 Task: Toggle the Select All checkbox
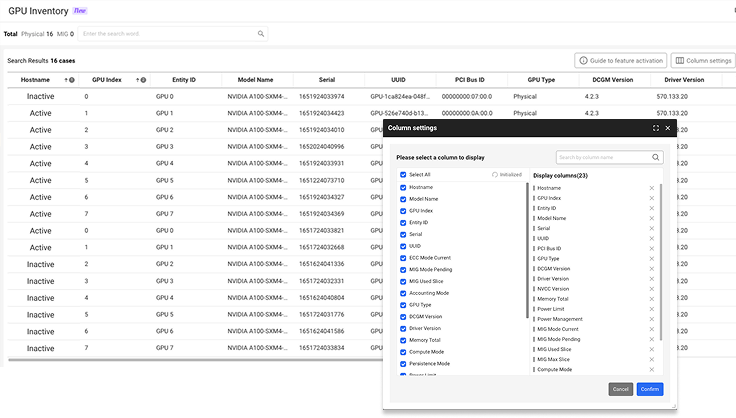point(403,174)
